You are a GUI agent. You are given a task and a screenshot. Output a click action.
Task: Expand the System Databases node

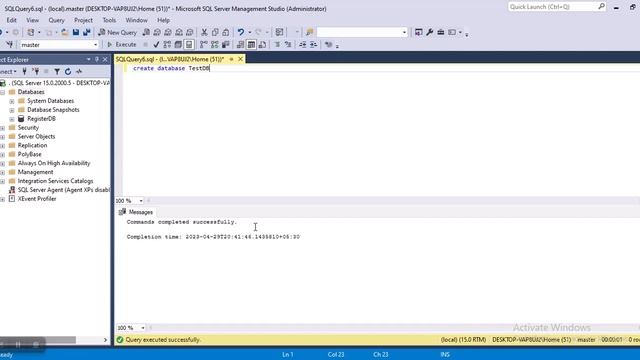pos(12,101)
